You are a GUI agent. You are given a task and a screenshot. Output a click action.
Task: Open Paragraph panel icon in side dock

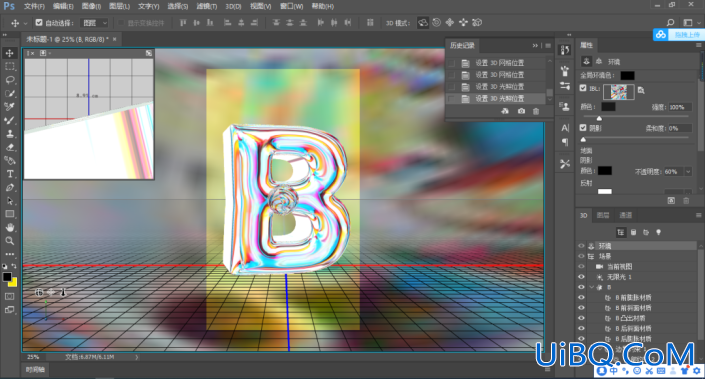click(565, 143)
